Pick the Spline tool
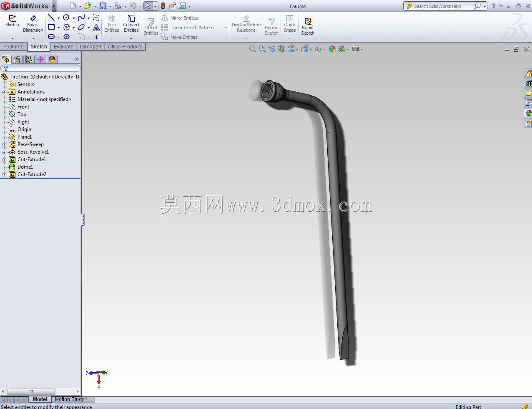 pos(81,18)
